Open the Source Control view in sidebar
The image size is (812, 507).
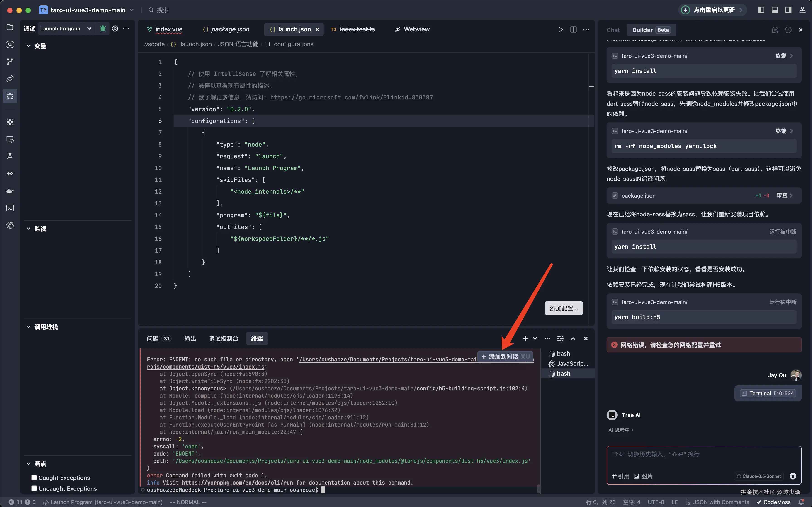[10, 62]
